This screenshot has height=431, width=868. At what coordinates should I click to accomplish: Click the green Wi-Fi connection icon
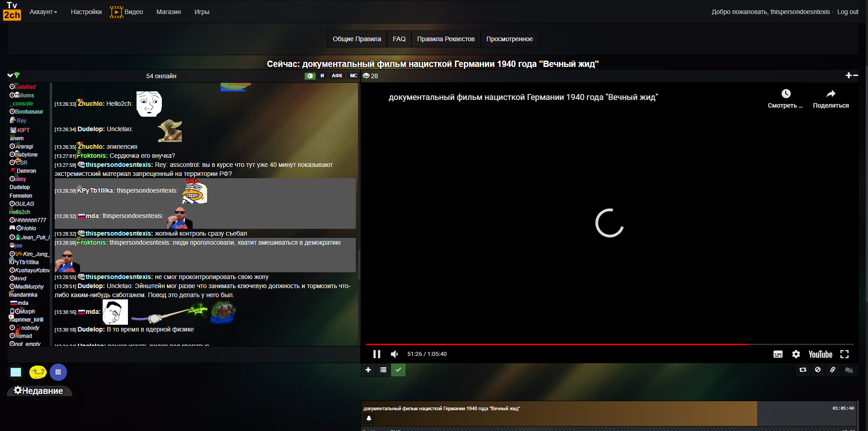[17, 75]
